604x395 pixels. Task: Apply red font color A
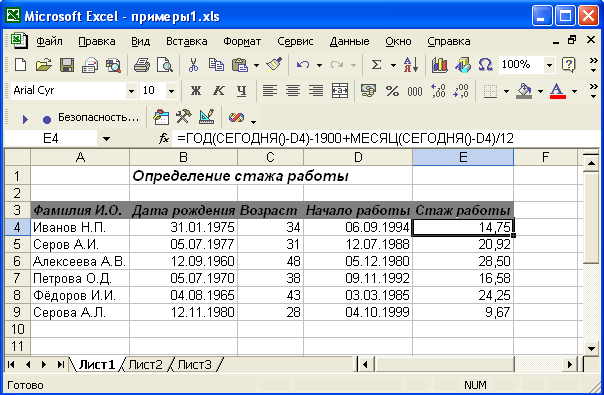558,91
